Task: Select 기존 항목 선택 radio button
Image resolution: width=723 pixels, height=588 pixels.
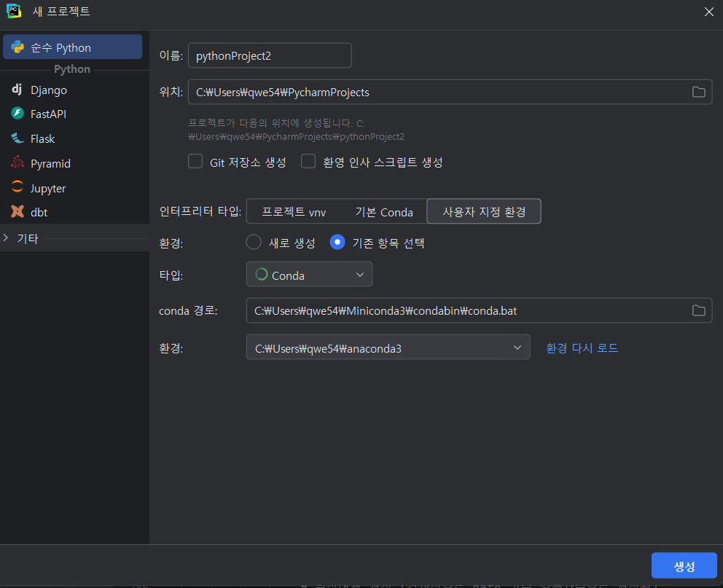Action: pos(337,243)
